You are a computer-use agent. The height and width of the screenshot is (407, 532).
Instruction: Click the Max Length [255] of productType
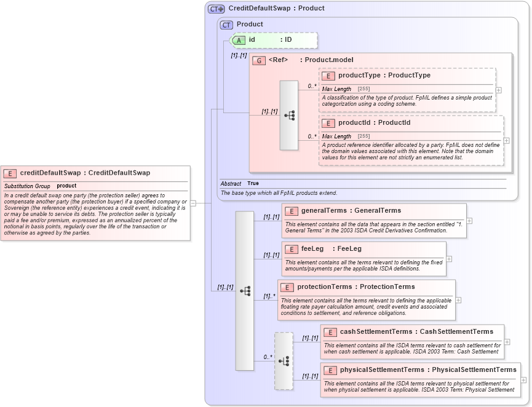tap(363, 89)
